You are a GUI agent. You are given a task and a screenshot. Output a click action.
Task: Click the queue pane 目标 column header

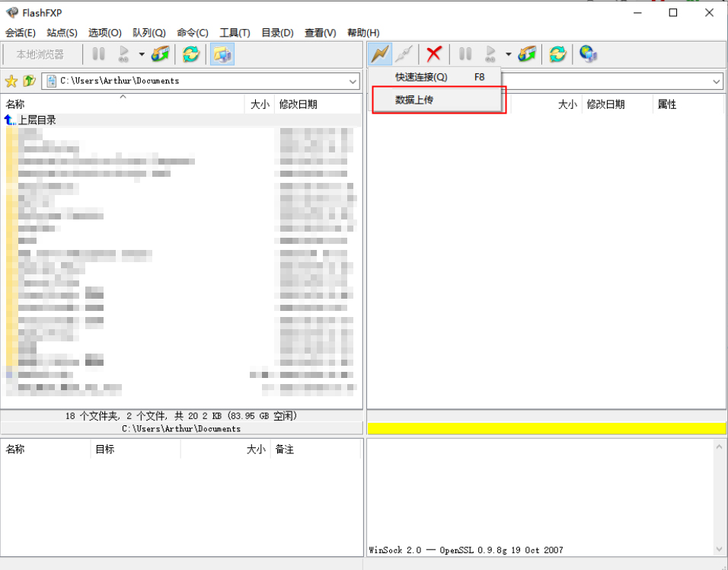pos(135,449)
